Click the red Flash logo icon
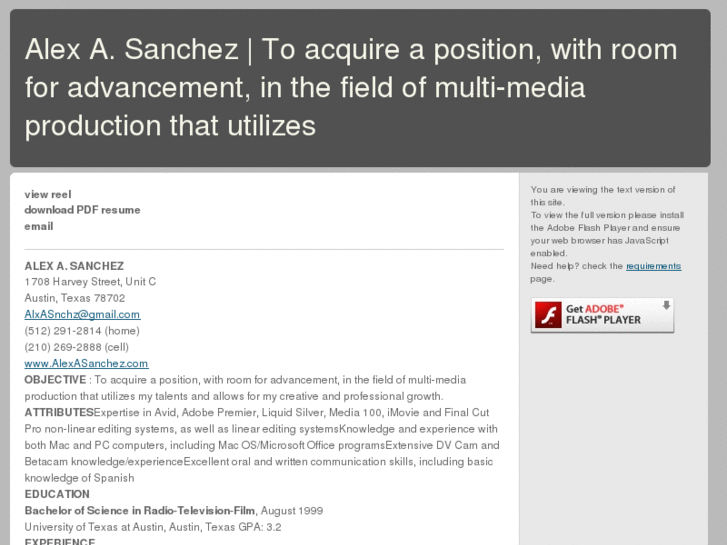Screen dimensions: 727x545 [548, 315]
